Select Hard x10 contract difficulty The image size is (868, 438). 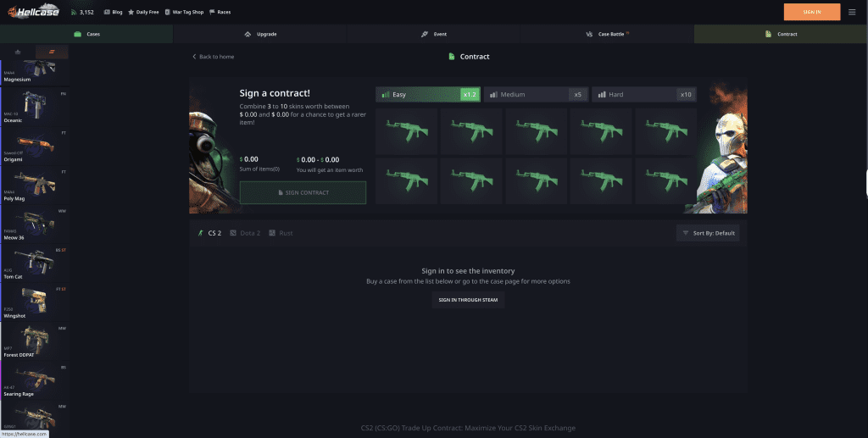click(x=644, y=95)
